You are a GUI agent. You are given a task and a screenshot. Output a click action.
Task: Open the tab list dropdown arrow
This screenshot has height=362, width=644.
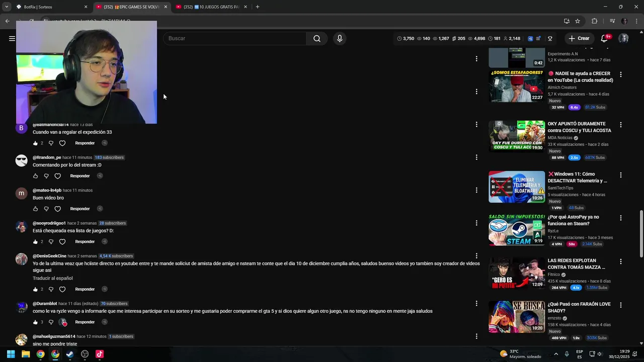tap(7, 7)
